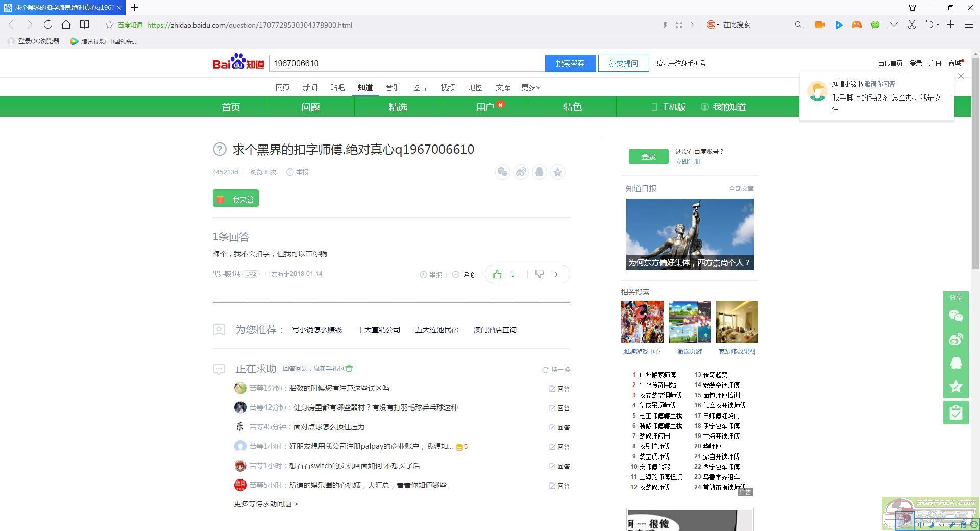Share question to Weibo icon under title
The image size is (980, 531).
(521, 172)
